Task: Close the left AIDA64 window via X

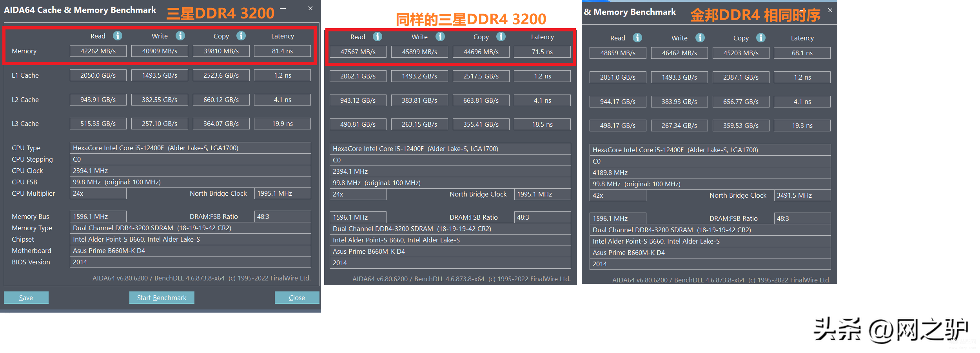Action: [x=310, y=8]
